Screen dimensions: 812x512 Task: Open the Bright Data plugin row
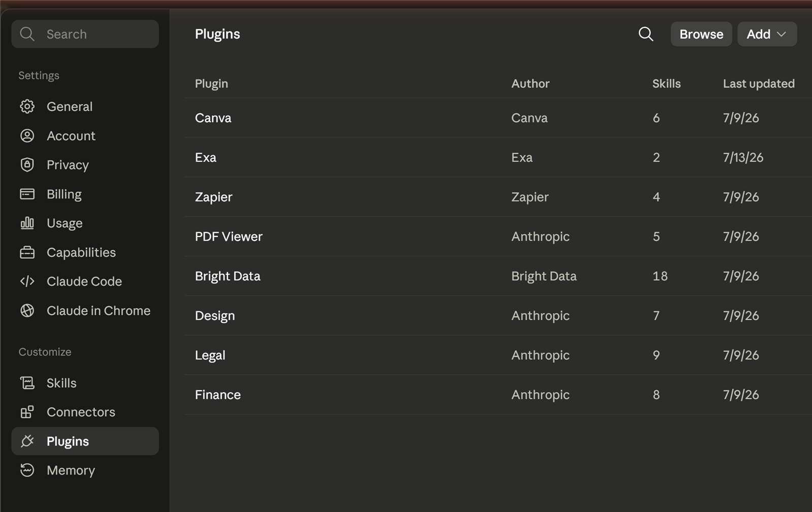point(498,276)
